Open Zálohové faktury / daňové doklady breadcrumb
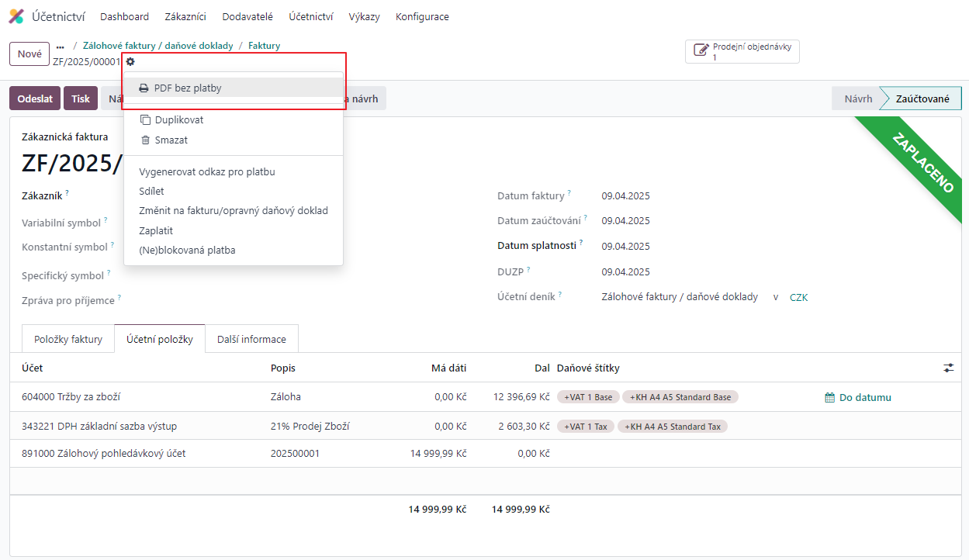 (x=157, y=46)
